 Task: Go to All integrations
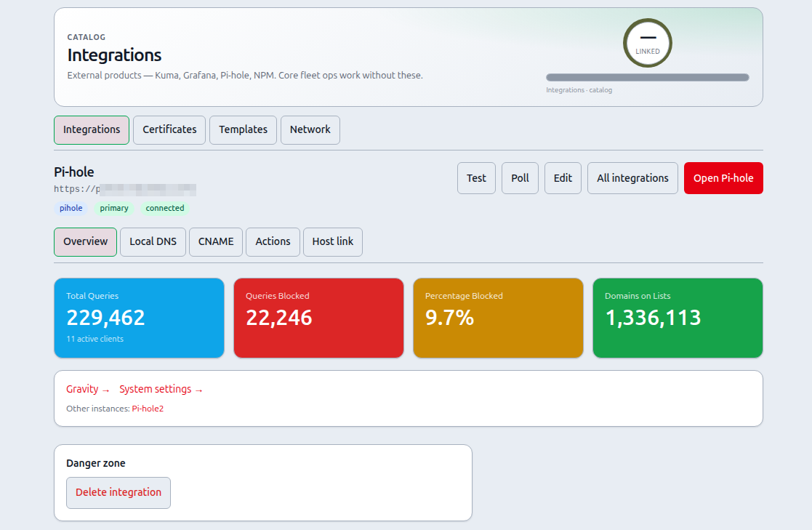[633, 178]
